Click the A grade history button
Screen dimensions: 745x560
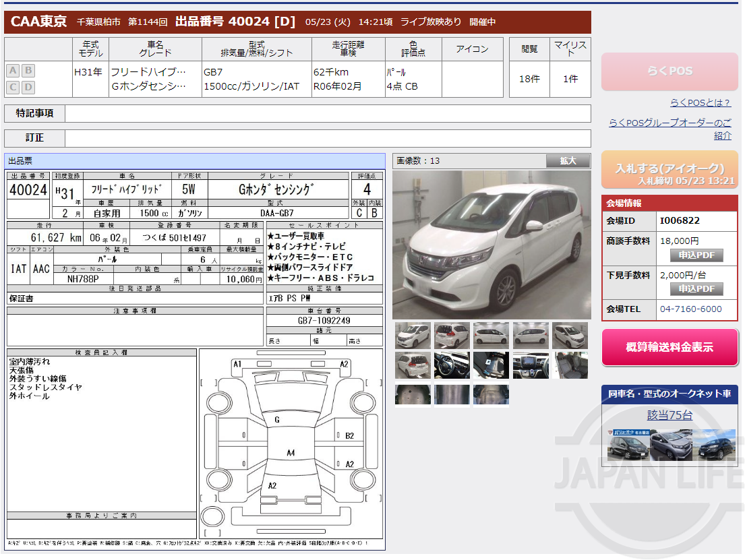coord(11,70)
